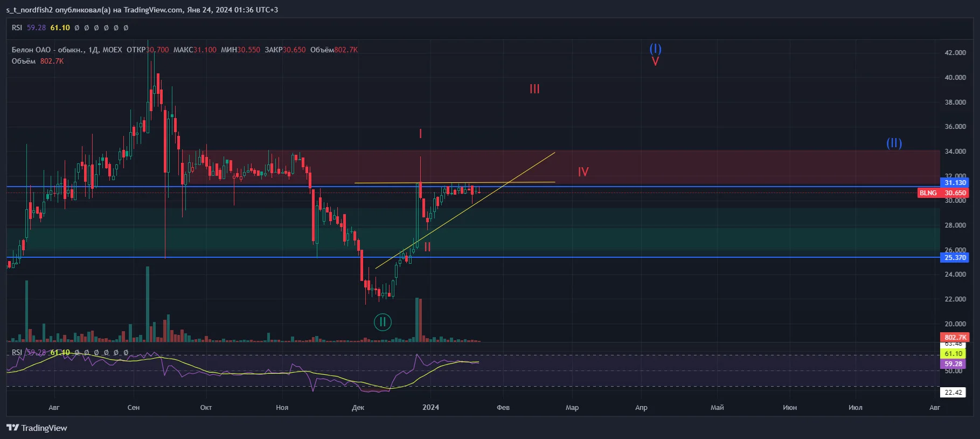Click the red 802.7K volume axis label
980x439 pixels.
pyautogui.click(x=955, y=337)
